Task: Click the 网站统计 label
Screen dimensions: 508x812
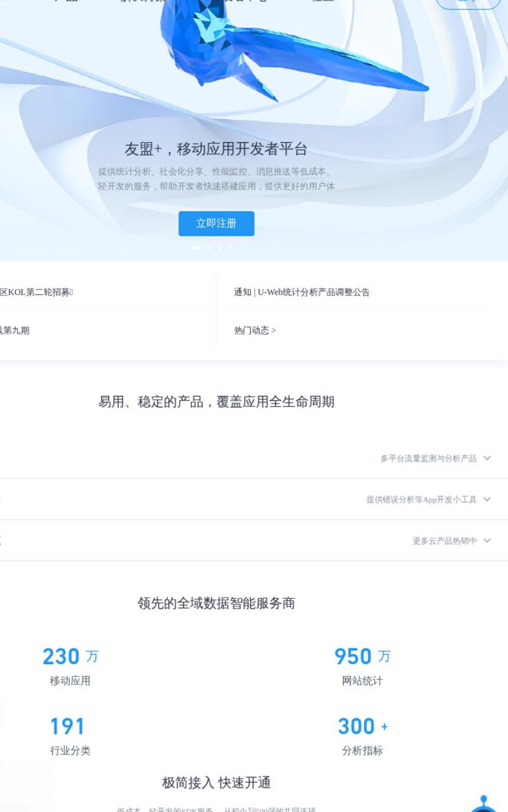Action: [x=363, y=681]
